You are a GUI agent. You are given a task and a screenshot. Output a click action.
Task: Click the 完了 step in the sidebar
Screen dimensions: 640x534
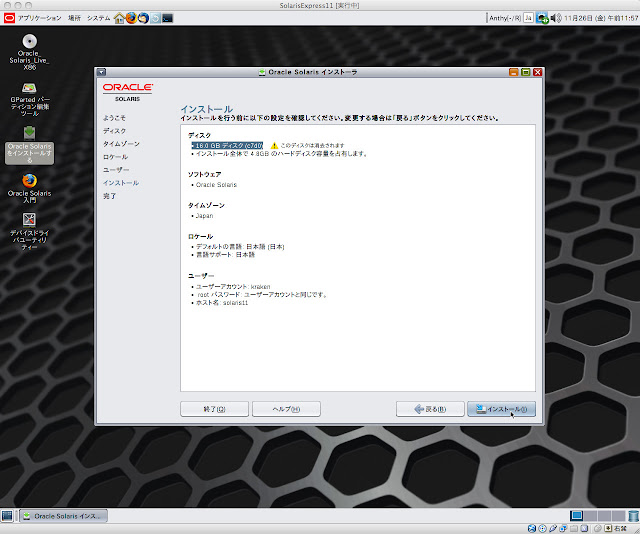pyautogui.click(x=109, y=196)
